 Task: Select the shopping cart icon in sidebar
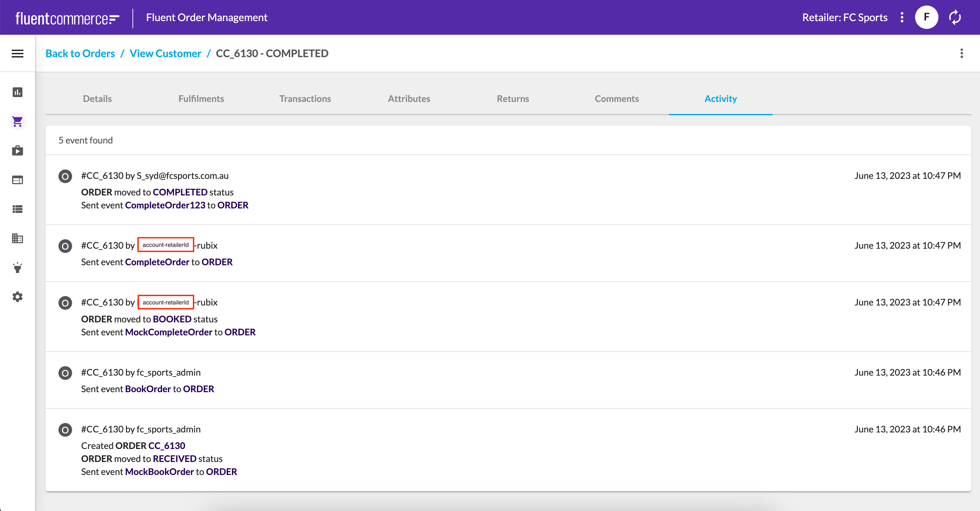click(18, 120)
